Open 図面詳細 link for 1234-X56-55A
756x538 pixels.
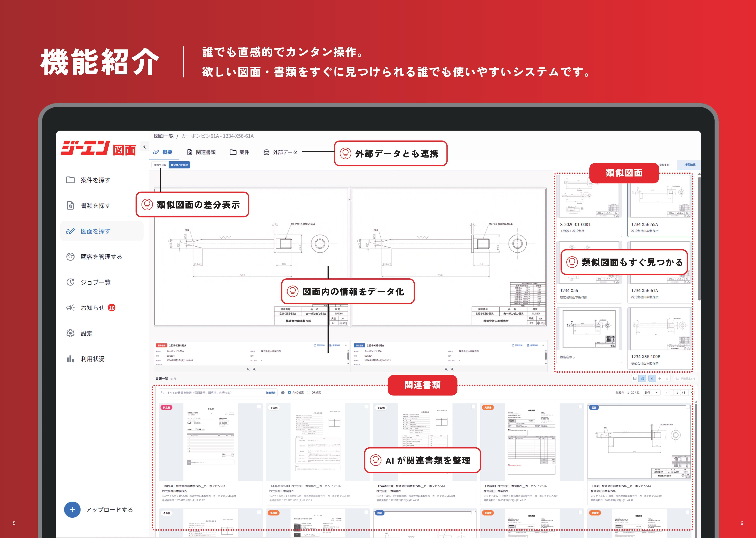pos(517,346)
